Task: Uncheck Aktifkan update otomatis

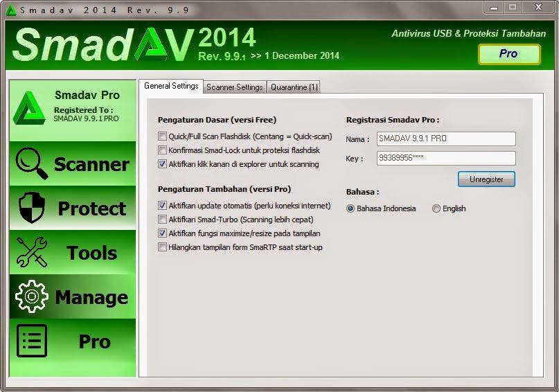Action: click(162, 205)
